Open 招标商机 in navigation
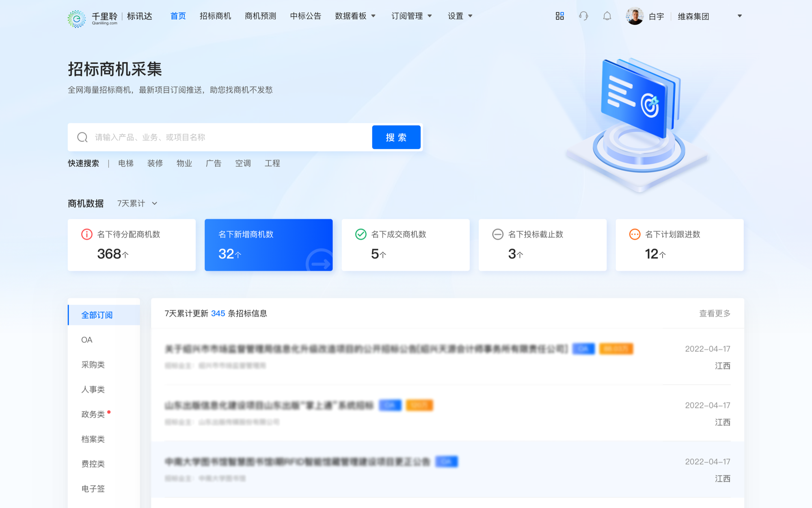Screen dimensions: 812x508 215,16
